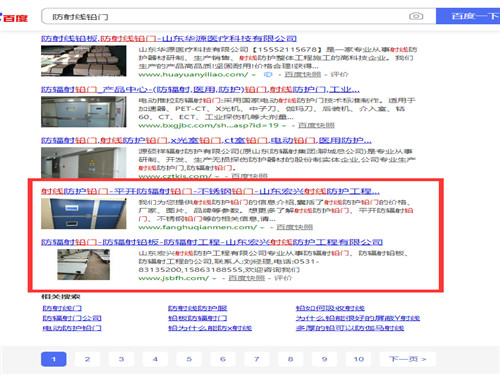
Task: Click thumbnail of the www.cztkjs.com result
Action: (84, 163)
